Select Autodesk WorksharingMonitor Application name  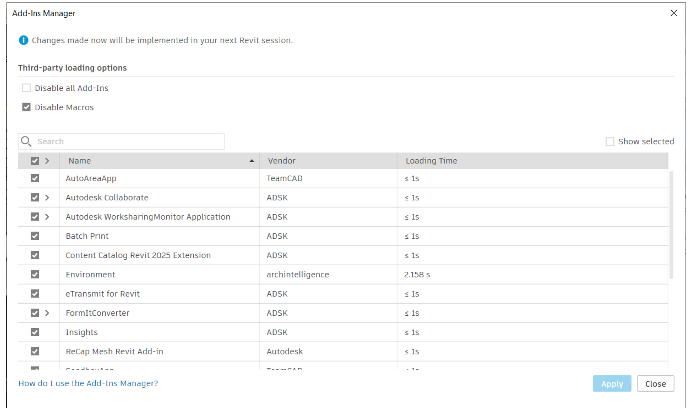(148, 217)
